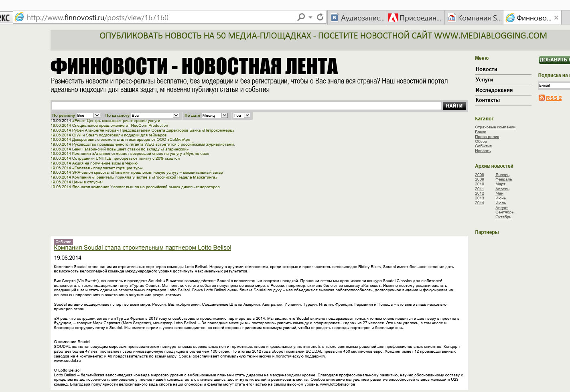Open news «Риэлт Центр» оказывает риэлтерские услуги
The image size is (570, 392).
click(116, 120)
